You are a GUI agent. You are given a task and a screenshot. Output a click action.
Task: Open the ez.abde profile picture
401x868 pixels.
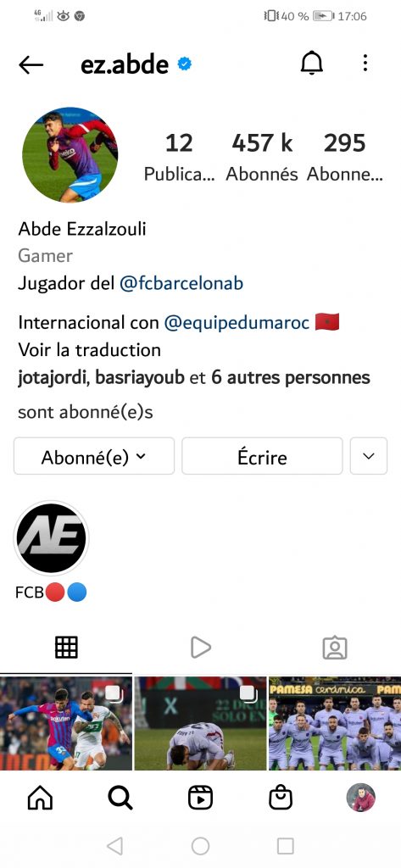pos(70,154)
